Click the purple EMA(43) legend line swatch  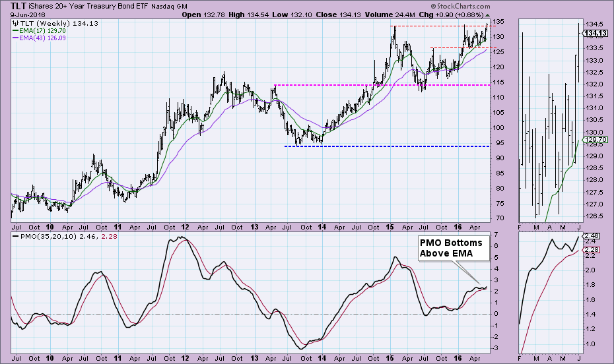[x=15, y=38]
